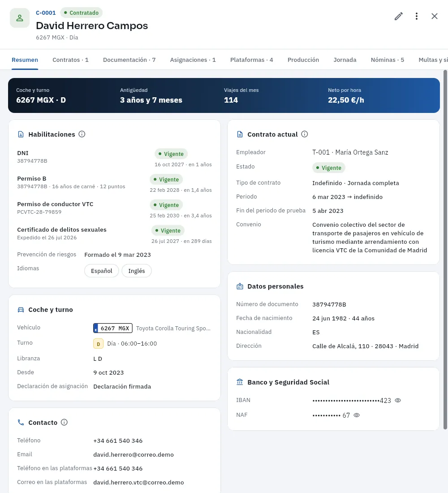Image resolution: width=448 pixels, height=493 pixels.
Task: Show info about Contrato actual
Action: 305,134
